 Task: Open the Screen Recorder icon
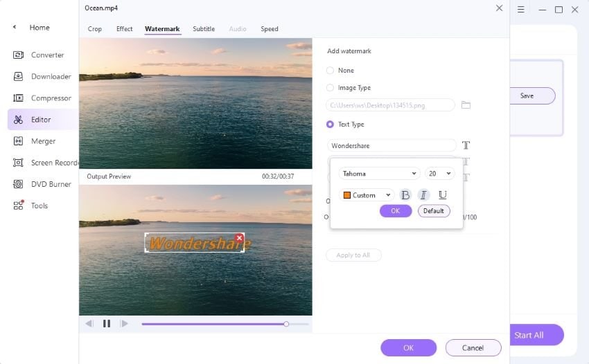[x=18, y=163]
